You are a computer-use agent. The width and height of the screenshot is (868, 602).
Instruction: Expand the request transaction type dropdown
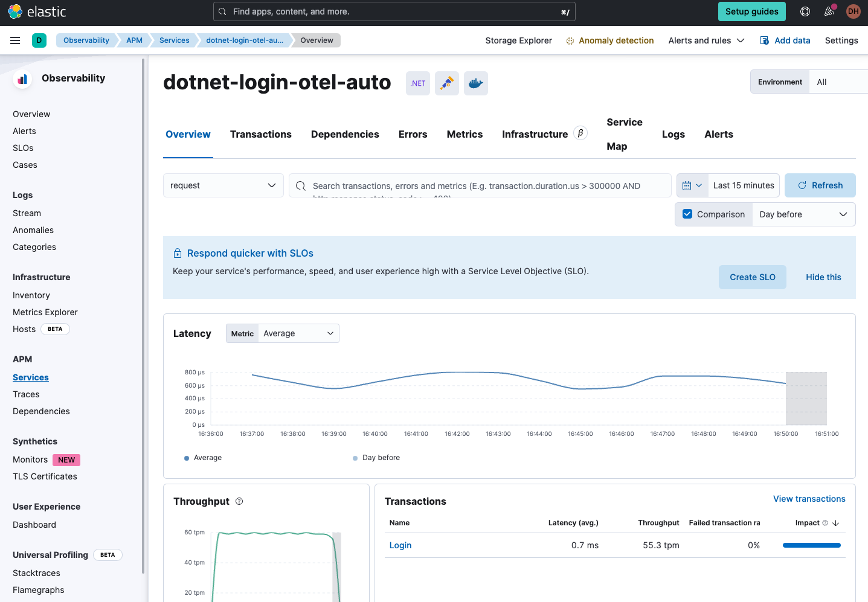click(223, 185)
